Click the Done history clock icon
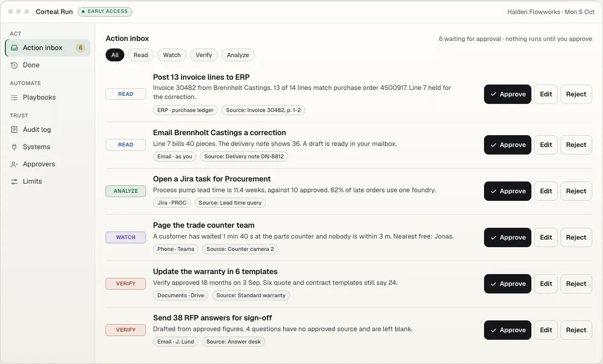Viewport: 603px width, 364px height. (x=14, y=65)
